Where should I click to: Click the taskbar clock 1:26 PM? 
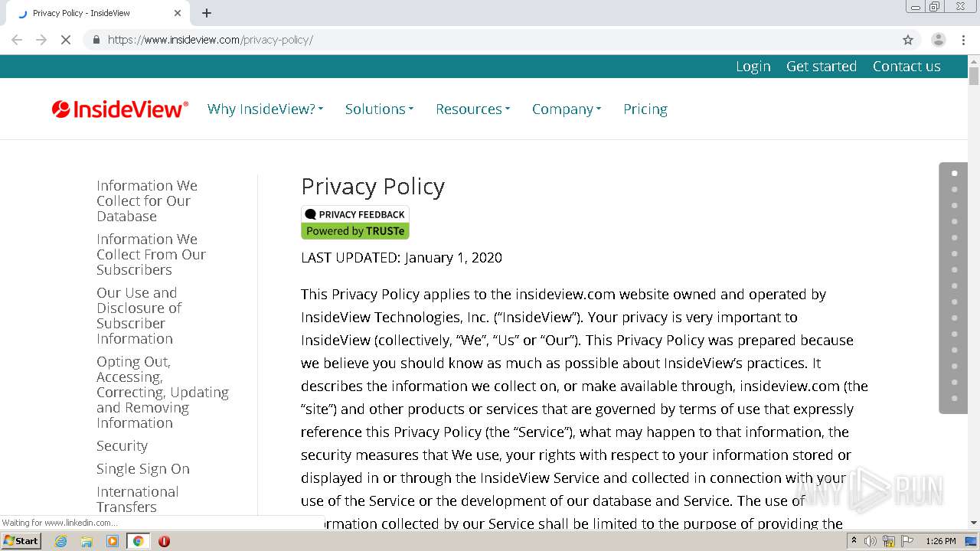tap(941, 541)
